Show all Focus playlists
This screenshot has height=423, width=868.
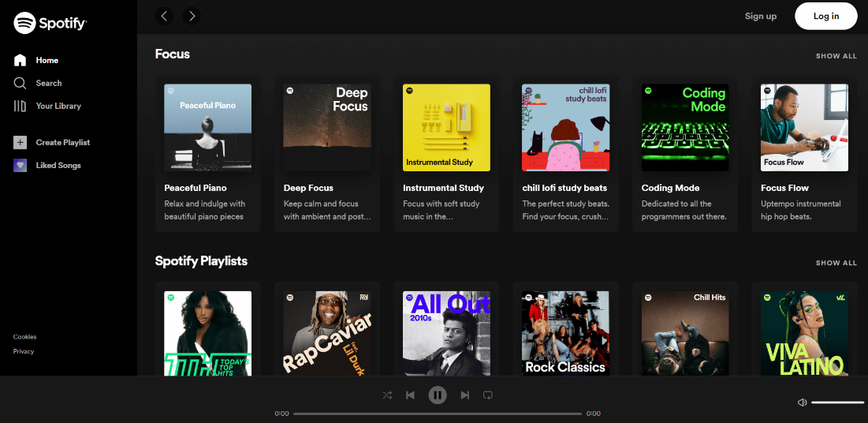point(836,56)
